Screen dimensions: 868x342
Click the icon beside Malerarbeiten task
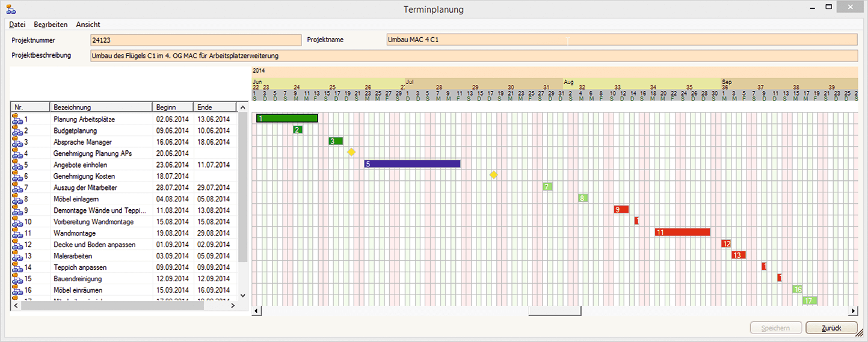(17, 256)
